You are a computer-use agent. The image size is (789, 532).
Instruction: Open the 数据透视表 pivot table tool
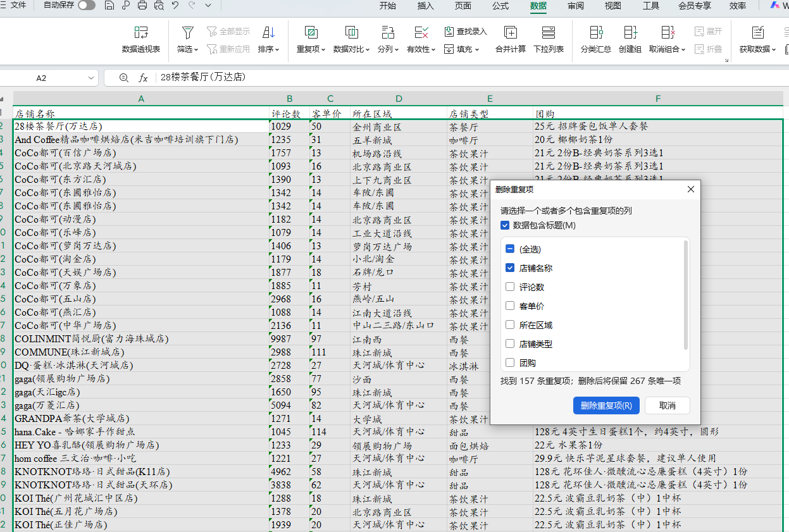click(x=141, y=39)
